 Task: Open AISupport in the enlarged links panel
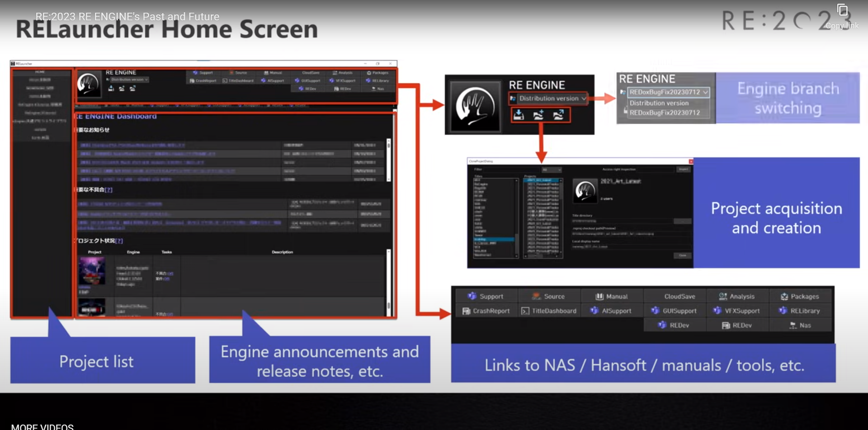tap(611, 311)
